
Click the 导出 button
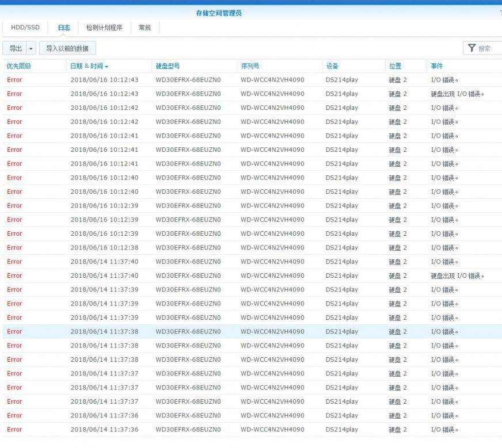coord(16,48)
